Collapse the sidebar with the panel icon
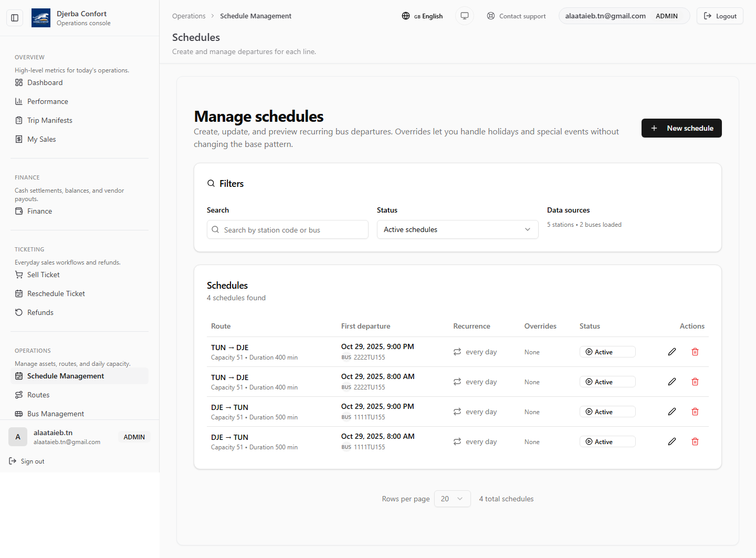 tap(15, 18)
